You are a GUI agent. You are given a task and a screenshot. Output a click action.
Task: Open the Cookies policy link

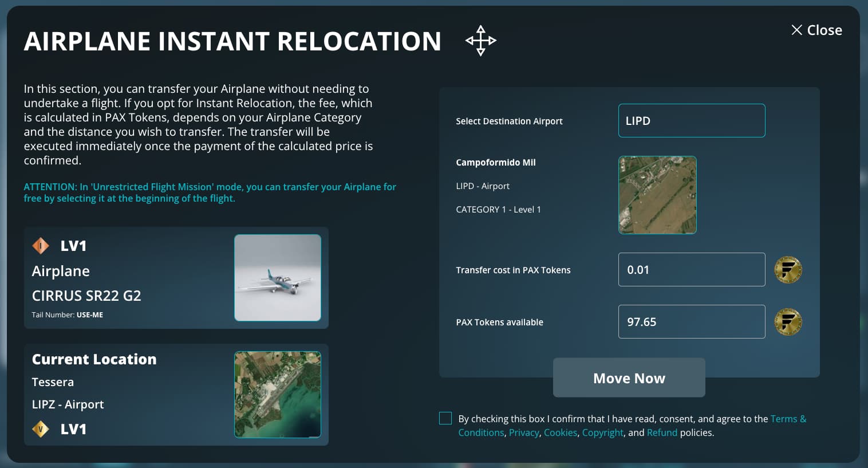pos(561,432)
